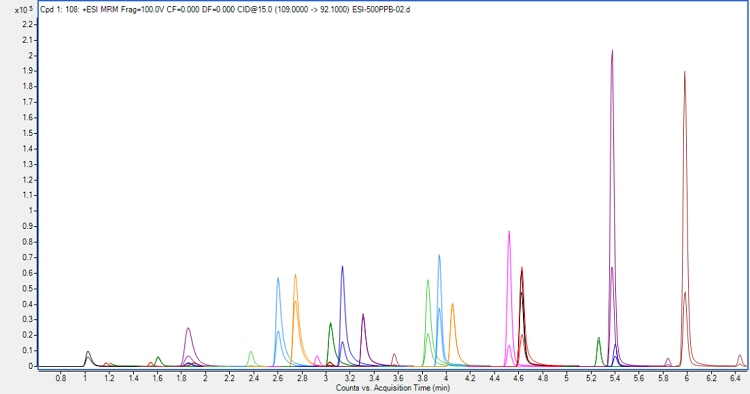This screenshot has height=394, width=750.
Task: Click the y-axis tick label '0.1'
Action: [x=28, y=350]
